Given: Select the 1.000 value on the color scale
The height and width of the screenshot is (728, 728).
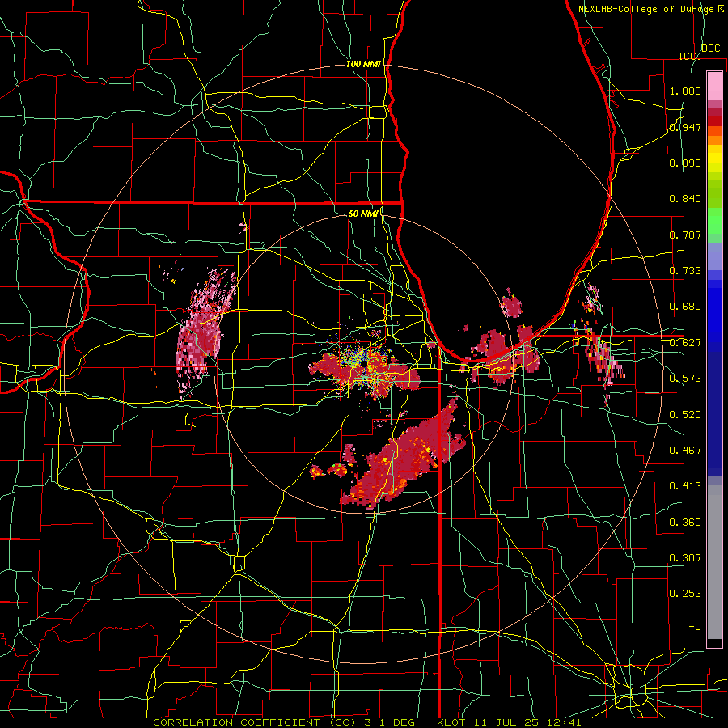Looking at the screenshot, I should [x=685, y=91].
